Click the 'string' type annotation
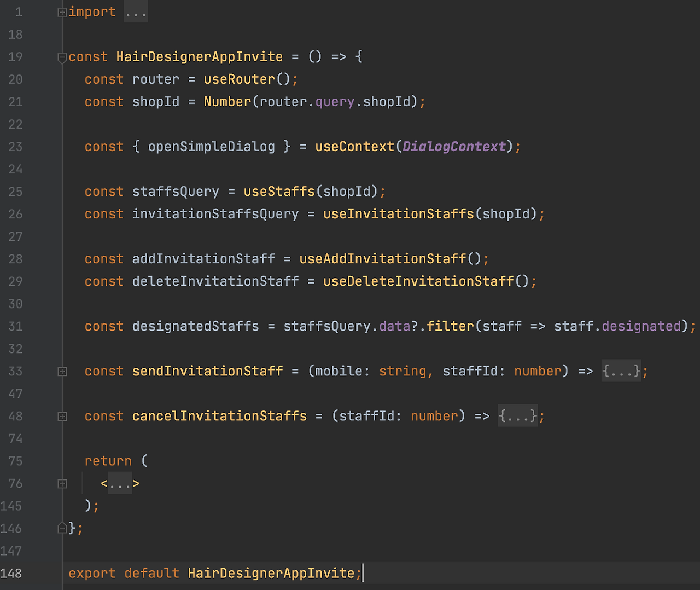The height and width of the screenshot is (590, 700). 402,371
